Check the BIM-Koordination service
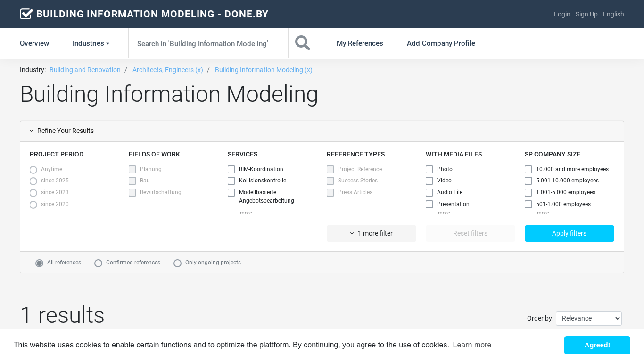Image resolution: width=644 pixels, height=362 pixels. coord(231,169)
